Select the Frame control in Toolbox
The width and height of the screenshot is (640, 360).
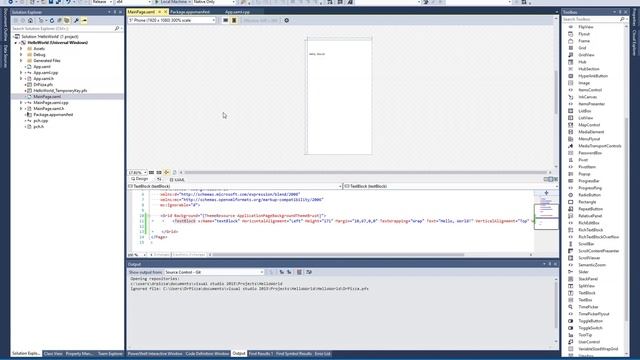pyautogui.click(x=584, y=41)
